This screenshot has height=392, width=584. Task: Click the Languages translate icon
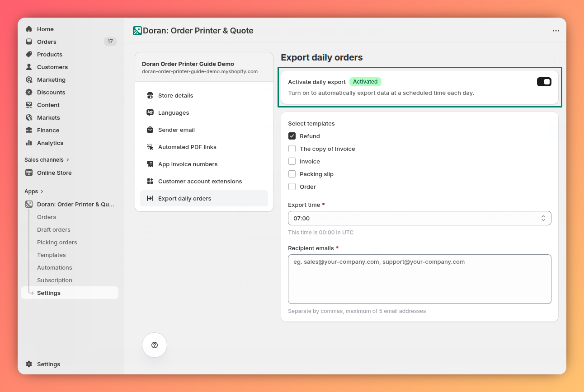(150, 112)
